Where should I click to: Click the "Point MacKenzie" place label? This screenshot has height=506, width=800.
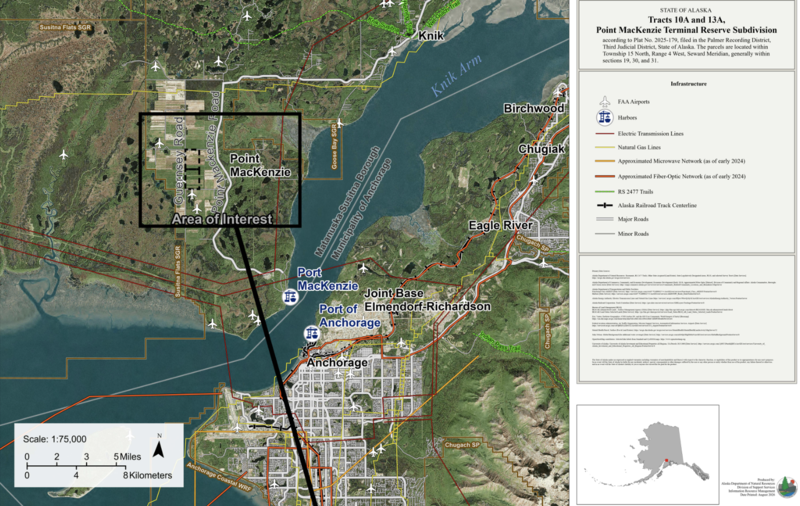260,165
